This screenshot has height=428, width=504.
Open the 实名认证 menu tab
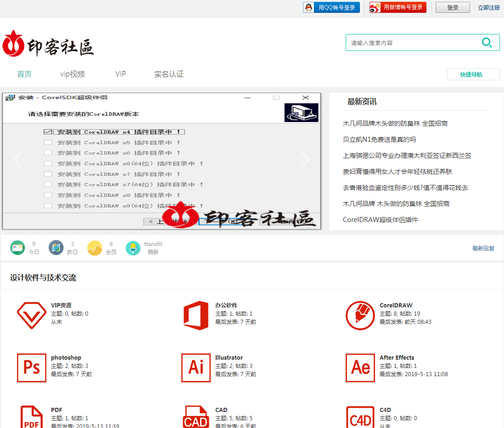[x=168, y=74]
